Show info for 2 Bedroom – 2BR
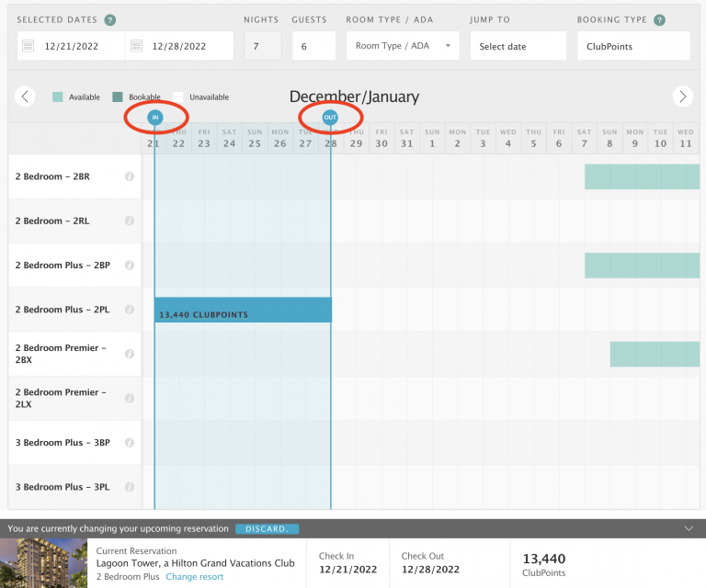Viewport: 706px width, 588px height. pos(130,176)
